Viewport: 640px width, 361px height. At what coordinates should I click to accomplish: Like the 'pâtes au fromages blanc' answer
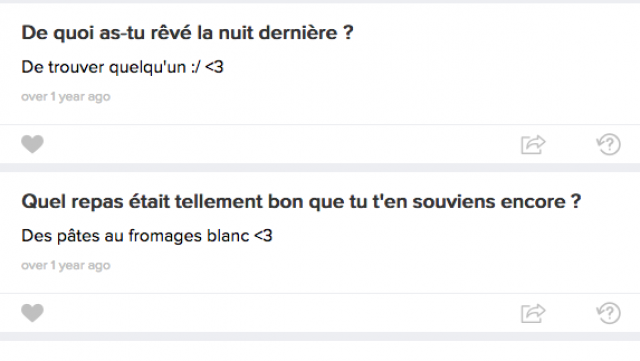pyautogui.click(x=32, y=313)
